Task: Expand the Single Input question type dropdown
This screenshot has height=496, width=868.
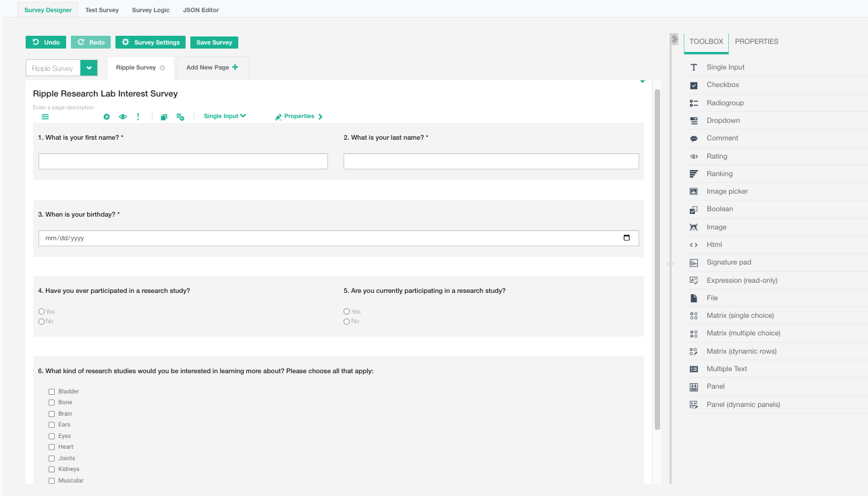Action: tap(225, 116)
